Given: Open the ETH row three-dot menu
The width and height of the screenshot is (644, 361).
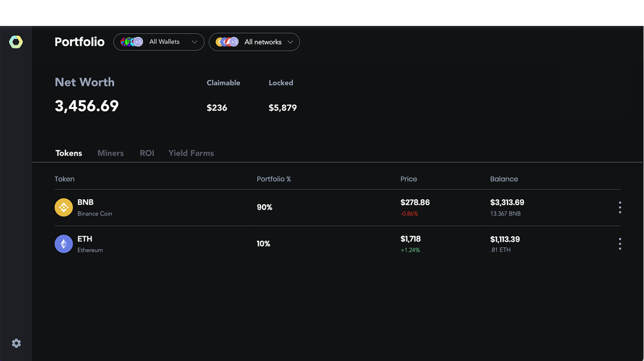Looking at the screenshot, I should click(x=620, y=244).
